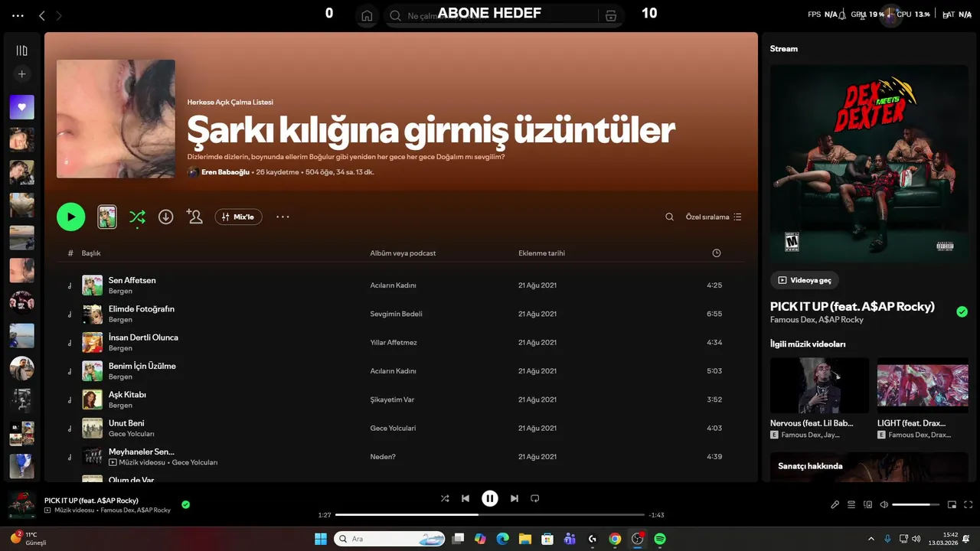Open Özel sıralama sort dropdown
The height and width of the screenshot is (551, 980).
(x=714, y=217)
